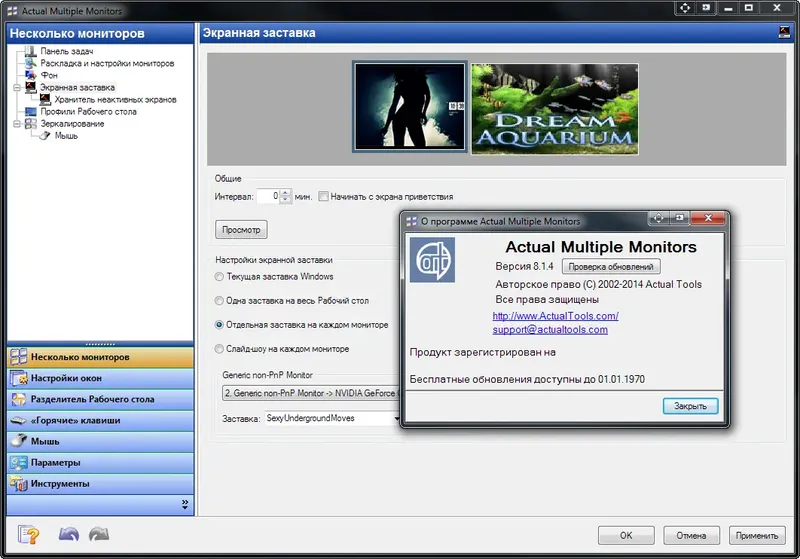The image size is (800, 559).
Task: Click the Параметры section icon
Action: [x=19, y=463]
